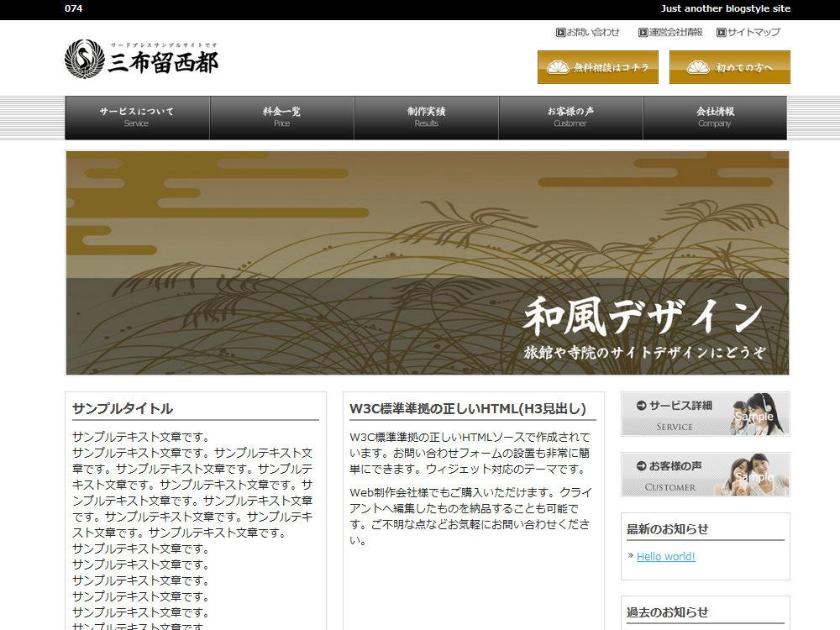Click the arrow icon beside お問い合わせ
The height and width of the screenshot is (630, 840).
[x=560, y=33]
